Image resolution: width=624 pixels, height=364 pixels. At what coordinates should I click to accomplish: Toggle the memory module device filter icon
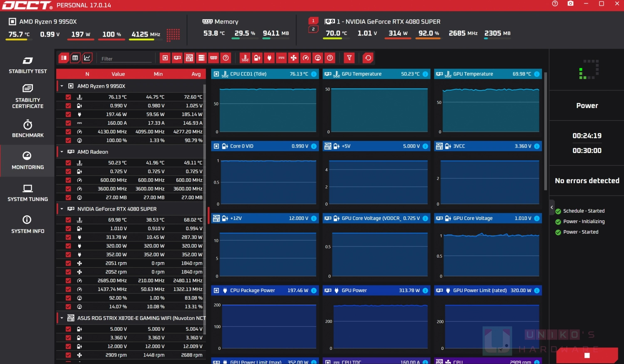(x=213, y=58)
